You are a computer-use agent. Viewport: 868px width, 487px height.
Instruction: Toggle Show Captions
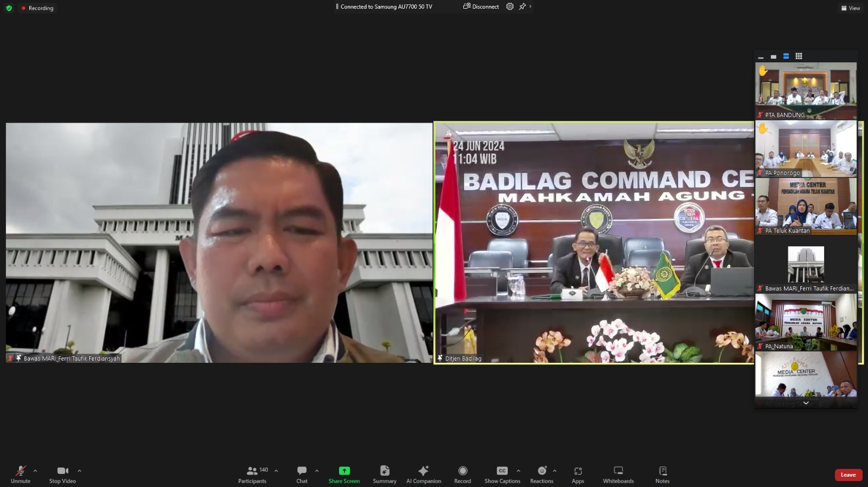coord(502,474)
